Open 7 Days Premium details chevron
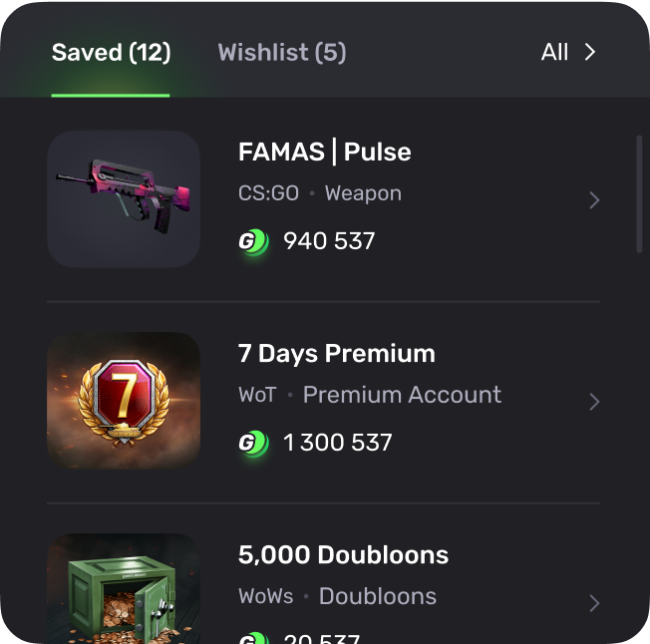The image size is (650, 644). coord(594,402)
